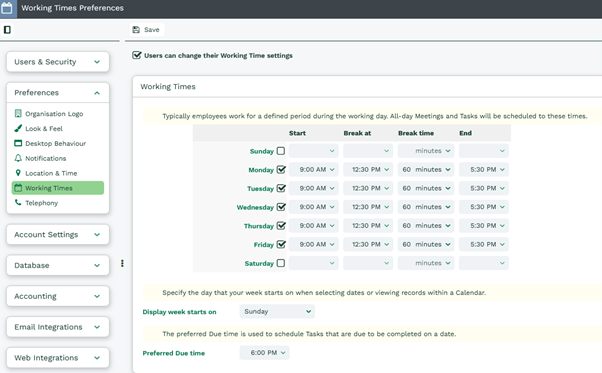This screenshot has width=602, height=373.
Task: Open Saturday End time dropdown
Action: [x=484, y=263]
